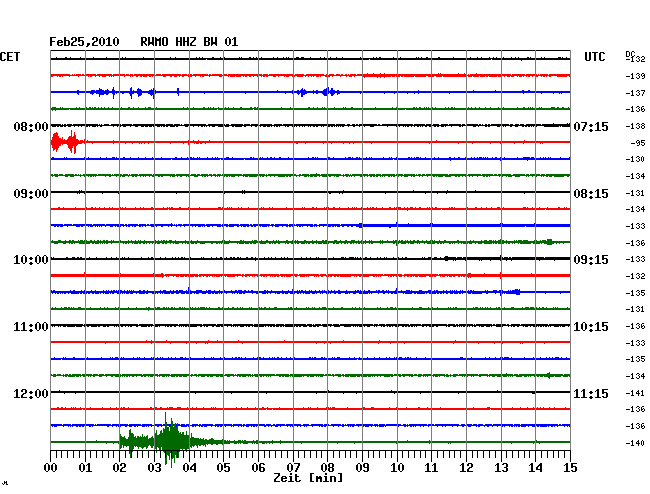Click the 11:15 UTC time label
650x494 pixels.
[x=591, y=393]
